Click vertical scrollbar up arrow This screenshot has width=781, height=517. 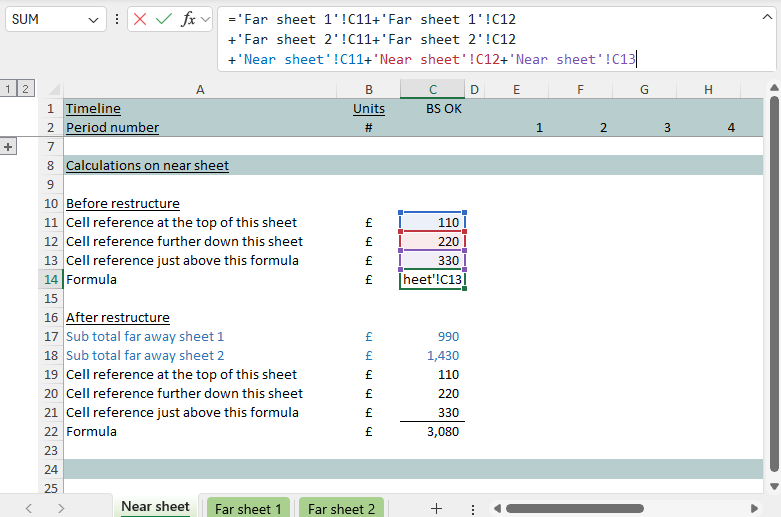click(773, 89)
